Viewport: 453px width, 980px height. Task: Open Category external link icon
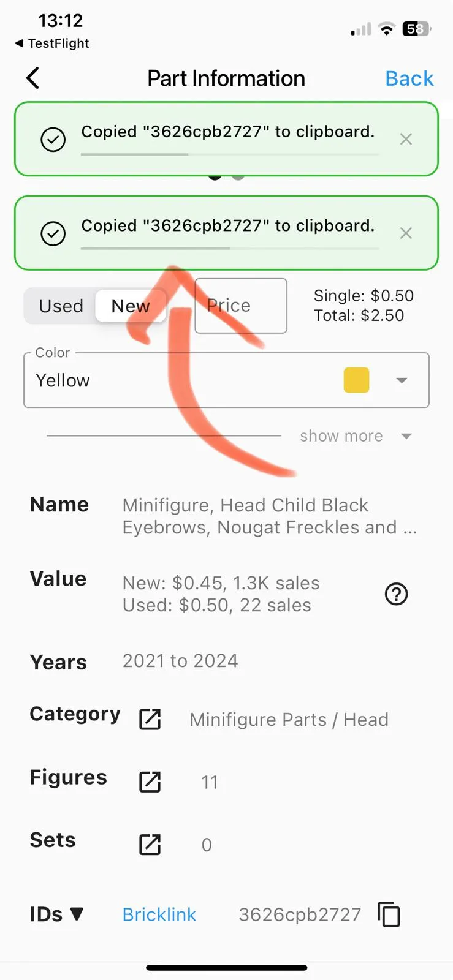coord(150,719)
